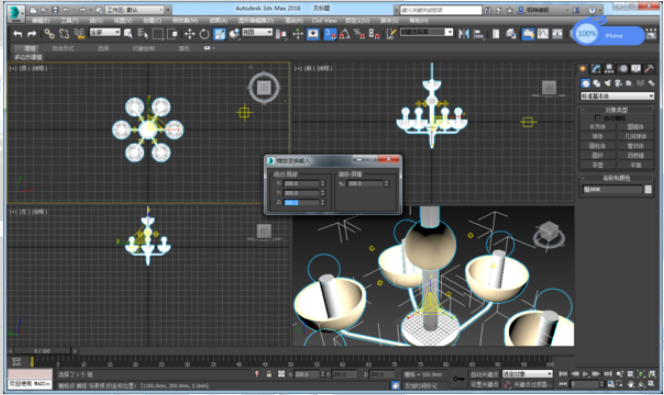Viewport: 664px width, 395px height.
Task: Toggle the Spinner Snap button
Action: coord(374,34)
